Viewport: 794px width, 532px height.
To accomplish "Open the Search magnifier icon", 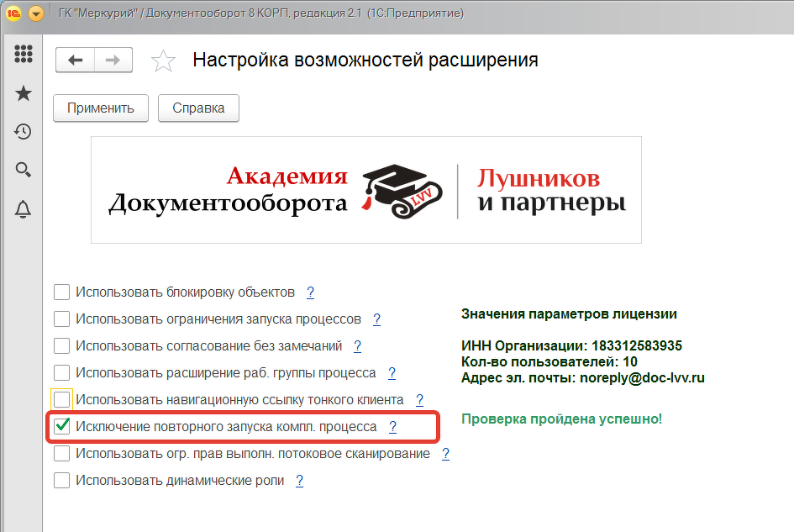I will tap(24, 170).
